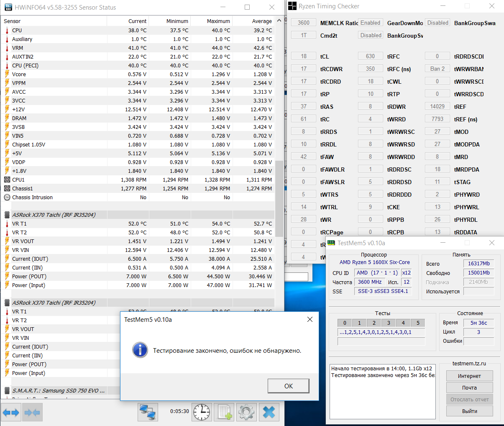Click the tRFC value 630 field
504x426 pixels.
(371, 56)
